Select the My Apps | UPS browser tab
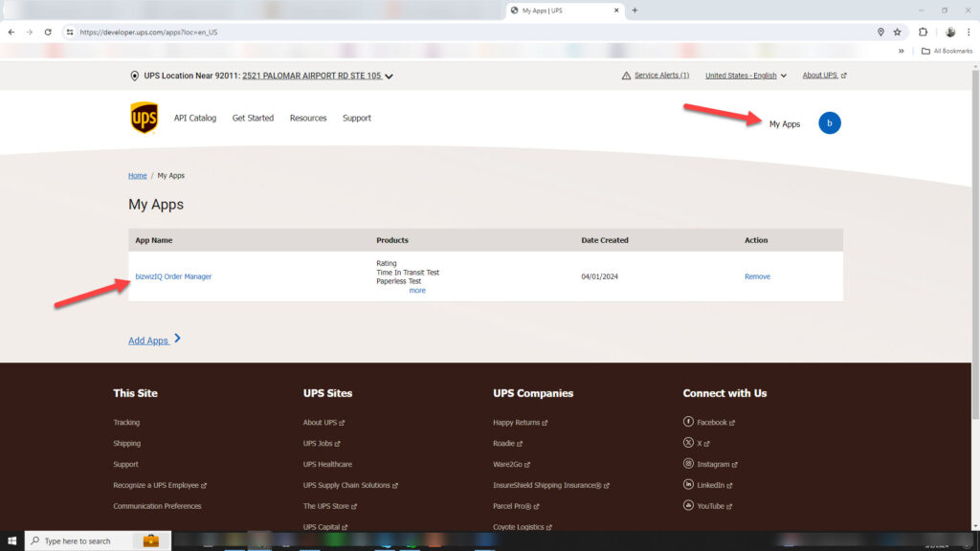Screen dimensions: 980x551 (x=565, y=11)
